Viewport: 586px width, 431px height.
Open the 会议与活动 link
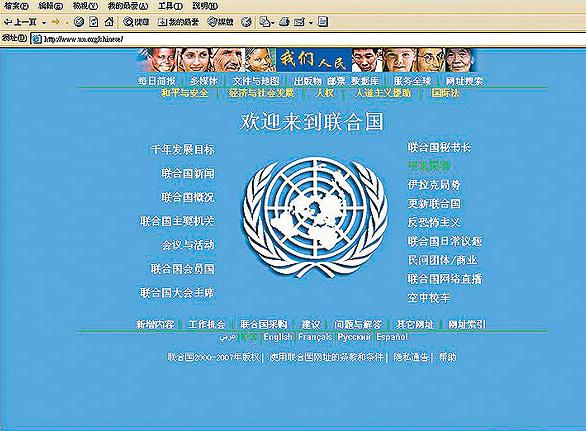pos(188,245)
